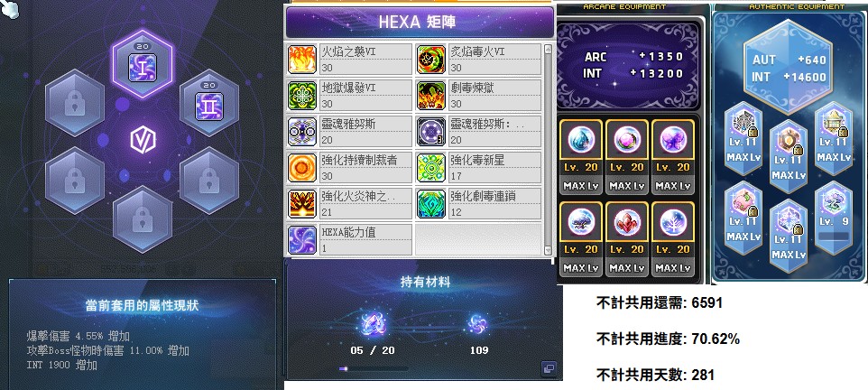Click the 地獄爆發VI skill icon
Image resolution: width=868 pixels, height=390 pixels.
(302, 96)
